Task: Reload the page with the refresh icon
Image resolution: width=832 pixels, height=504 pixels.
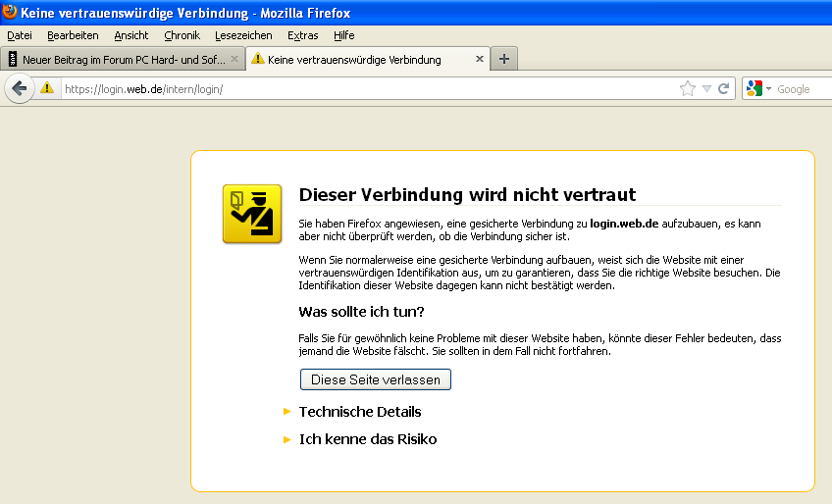Action: [x=723, y=88]
